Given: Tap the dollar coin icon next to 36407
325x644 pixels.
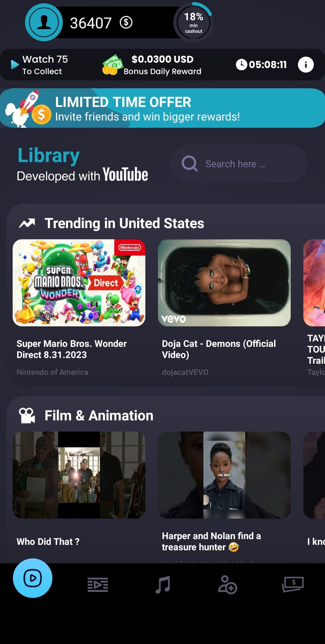Looking at the screenshot, I should (126, 22).
